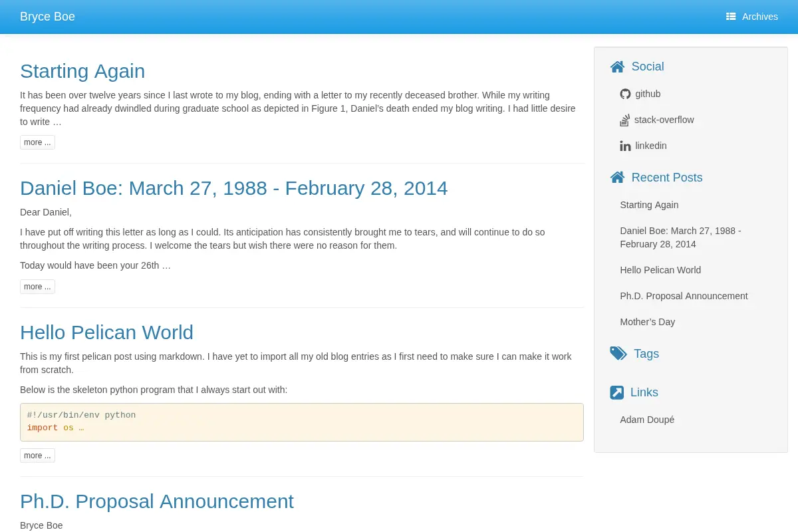798x532 pixels.
Task: Open the Tags heading link in sidebar
Action: pyautogui.click(x=646, y=354)
